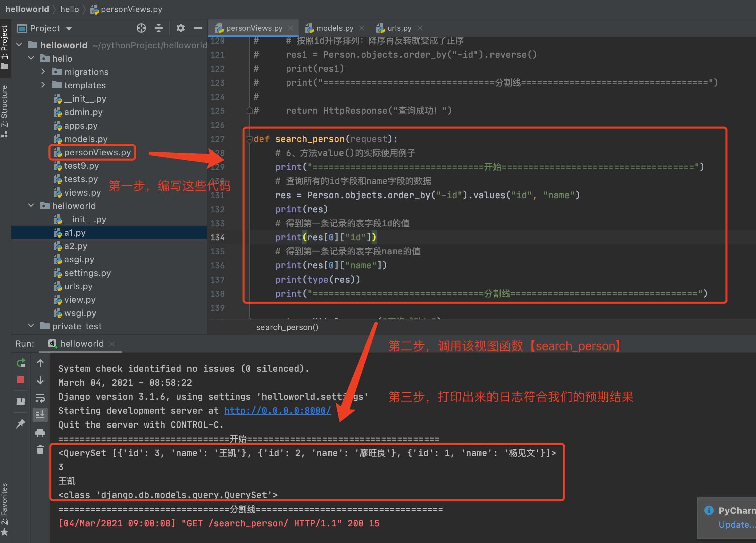756x543 pixels.
Task: Collapse the code fold for search_person
Action: tap(249, 139)
